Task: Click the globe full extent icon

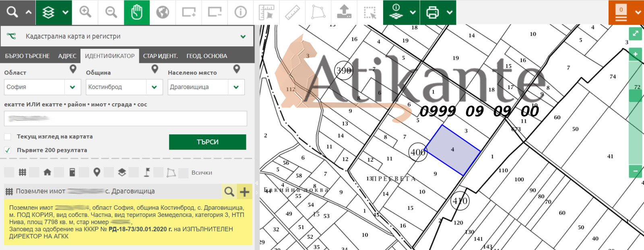Action: 163,12
